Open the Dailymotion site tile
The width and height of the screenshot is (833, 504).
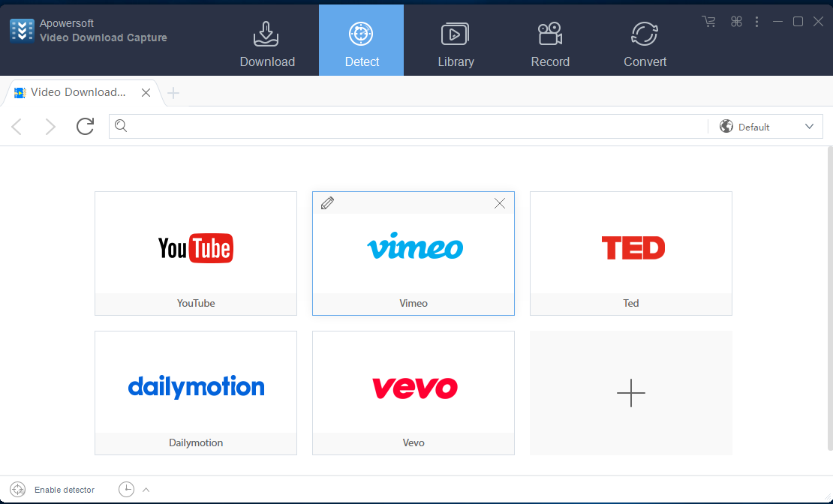pyautogui.click(x=196, y=393)
